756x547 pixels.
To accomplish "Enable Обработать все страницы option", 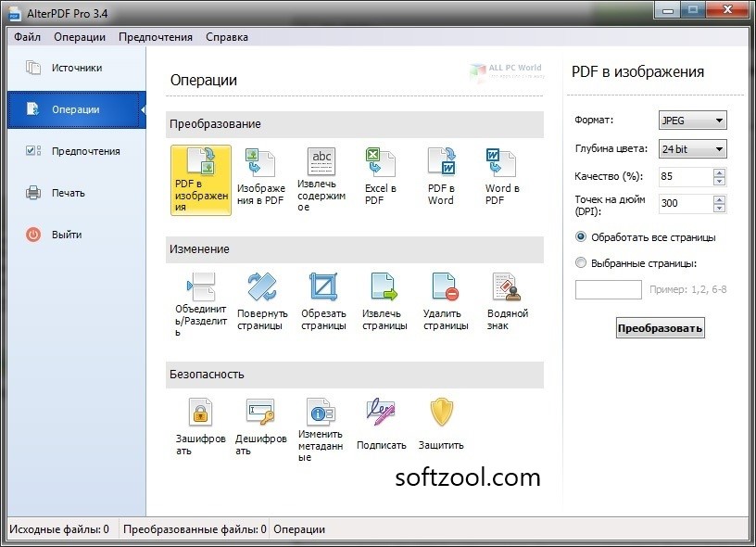I will [x=583, y=237].
